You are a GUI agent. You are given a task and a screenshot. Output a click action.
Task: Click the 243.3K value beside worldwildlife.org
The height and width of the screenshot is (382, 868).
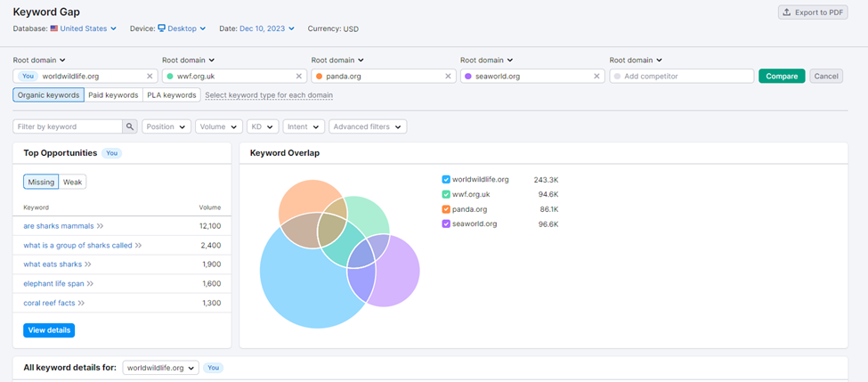[546, 179]
